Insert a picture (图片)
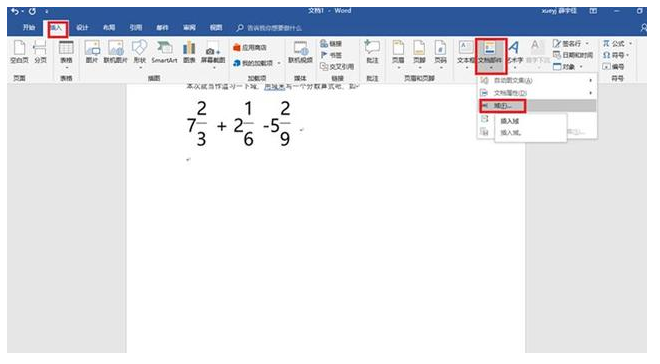660x364 pixels. [92, 52]
